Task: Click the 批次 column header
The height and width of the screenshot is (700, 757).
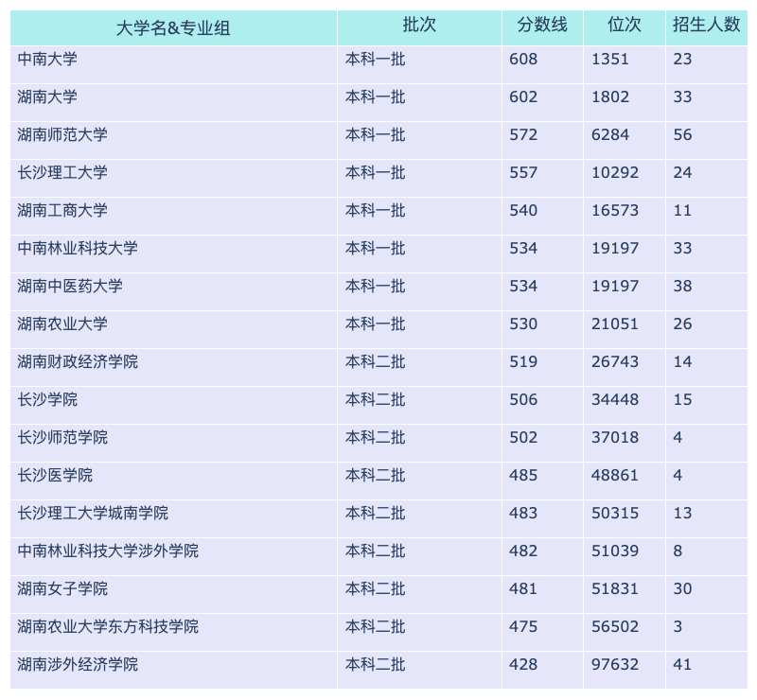Action: [419, 28]
